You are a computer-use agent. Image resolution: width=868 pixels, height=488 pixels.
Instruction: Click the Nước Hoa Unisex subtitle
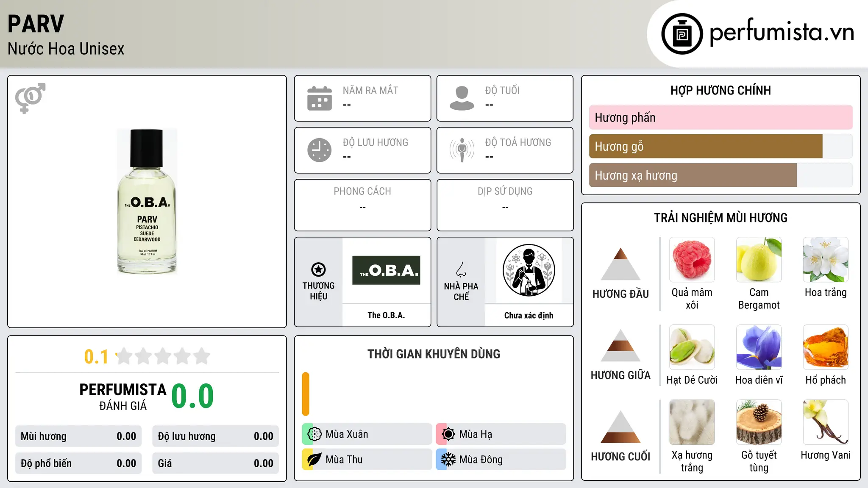click(66, 49)
